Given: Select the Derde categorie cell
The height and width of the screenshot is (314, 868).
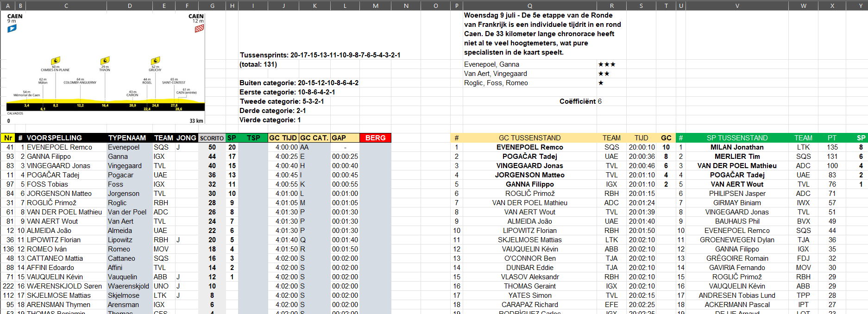Looking at the screenshot, I should point(272,111).
